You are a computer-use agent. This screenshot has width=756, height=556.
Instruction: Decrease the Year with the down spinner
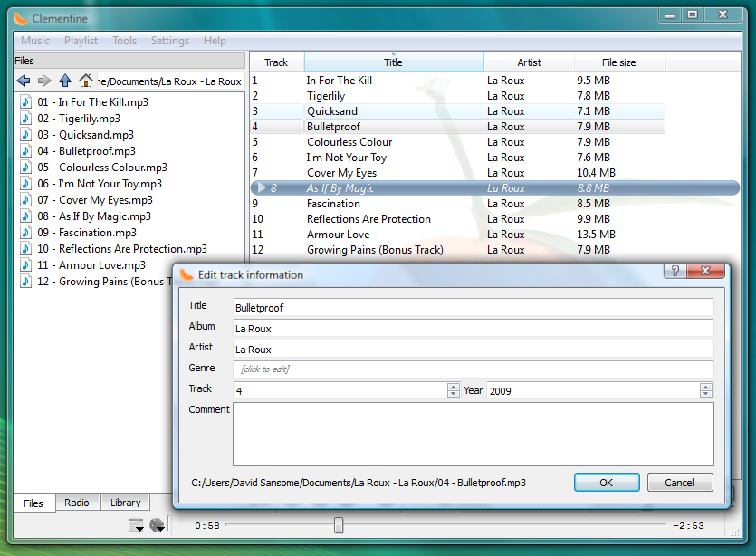(x=706, y=394)
